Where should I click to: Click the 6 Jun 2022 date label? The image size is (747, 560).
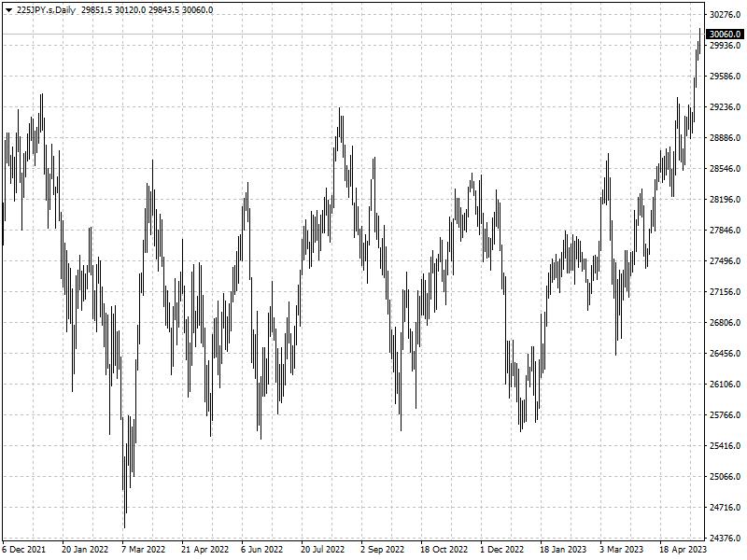261,550
